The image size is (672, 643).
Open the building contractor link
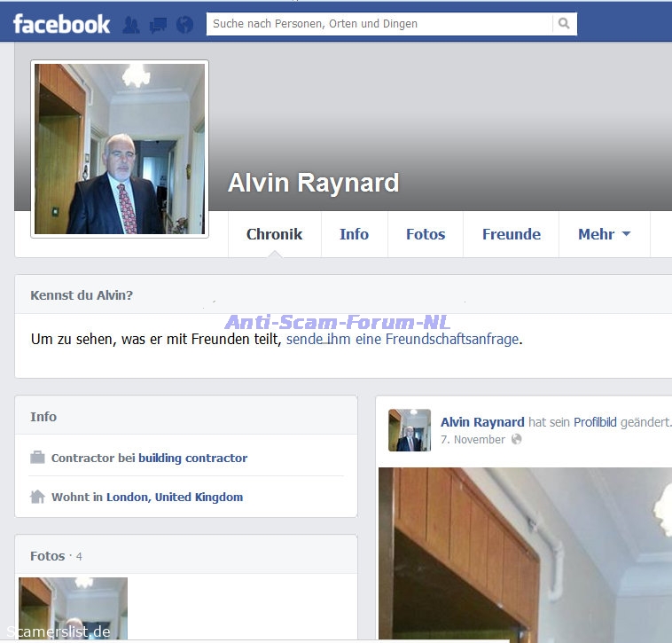click(x=192, y=458)
